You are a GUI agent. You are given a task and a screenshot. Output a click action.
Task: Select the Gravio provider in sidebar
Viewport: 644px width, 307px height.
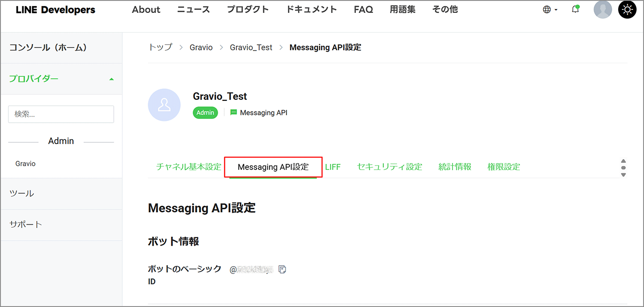coord(25,164)
